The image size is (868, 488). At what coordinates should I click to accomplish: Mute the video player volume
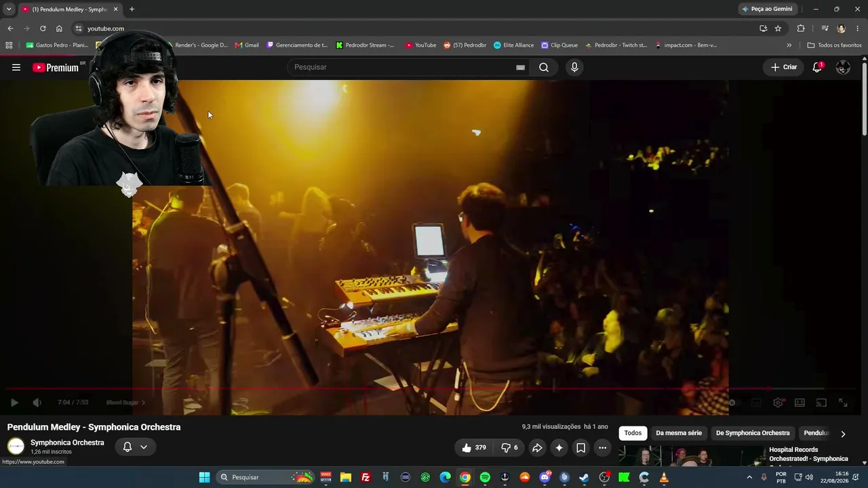pos(37,403)
